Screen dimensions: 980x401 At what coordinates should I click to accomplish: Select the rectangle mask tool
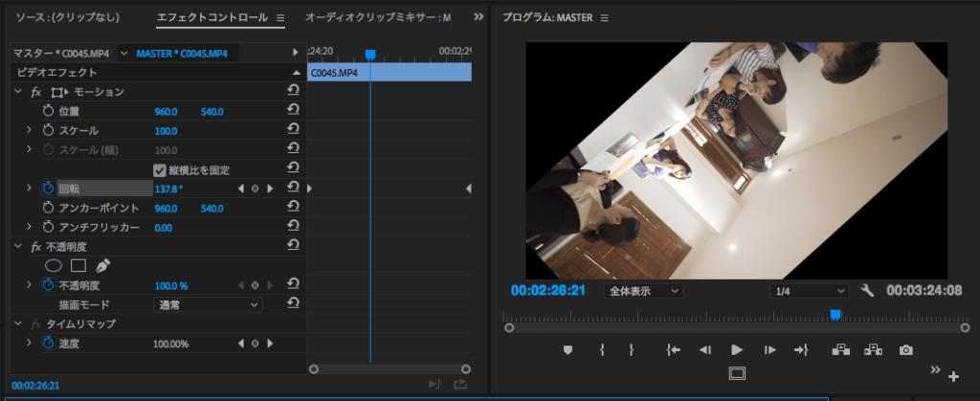point(78,265)
